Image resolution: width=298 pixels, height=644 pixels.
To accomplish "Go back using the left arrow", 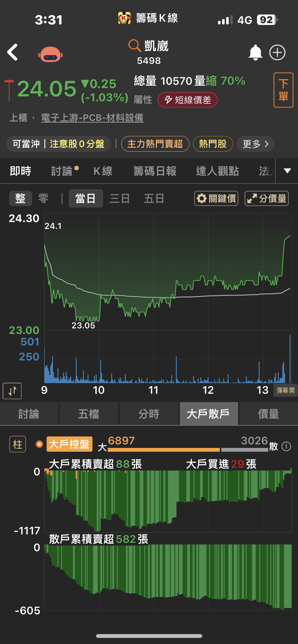I will coord(12,52).
